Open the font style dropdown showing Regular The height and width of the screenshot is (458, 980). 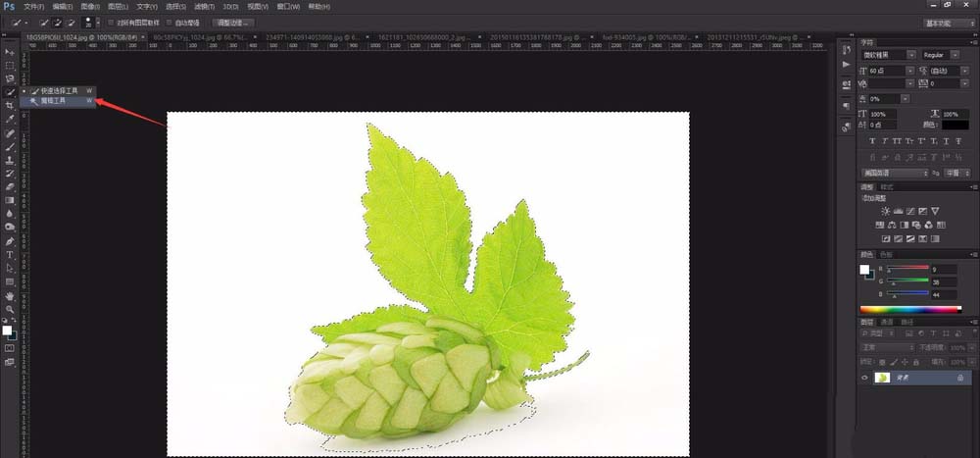(946, 55)
